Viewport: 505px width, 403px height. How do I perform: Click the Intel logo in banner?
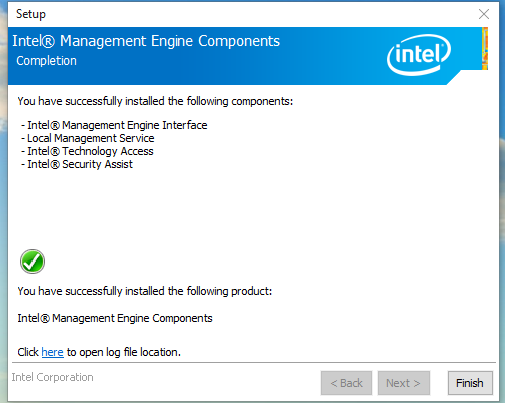click(419, 55)
